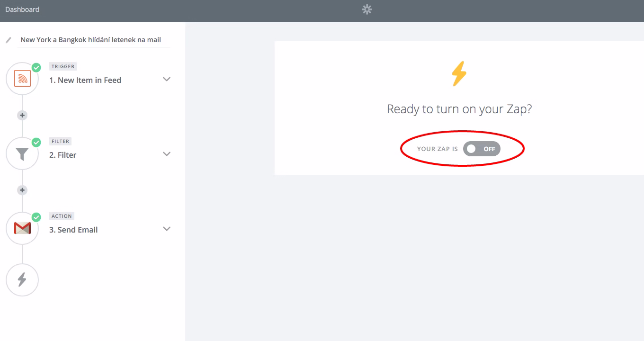Click the yellow lightning bolt in main panel

459,74
